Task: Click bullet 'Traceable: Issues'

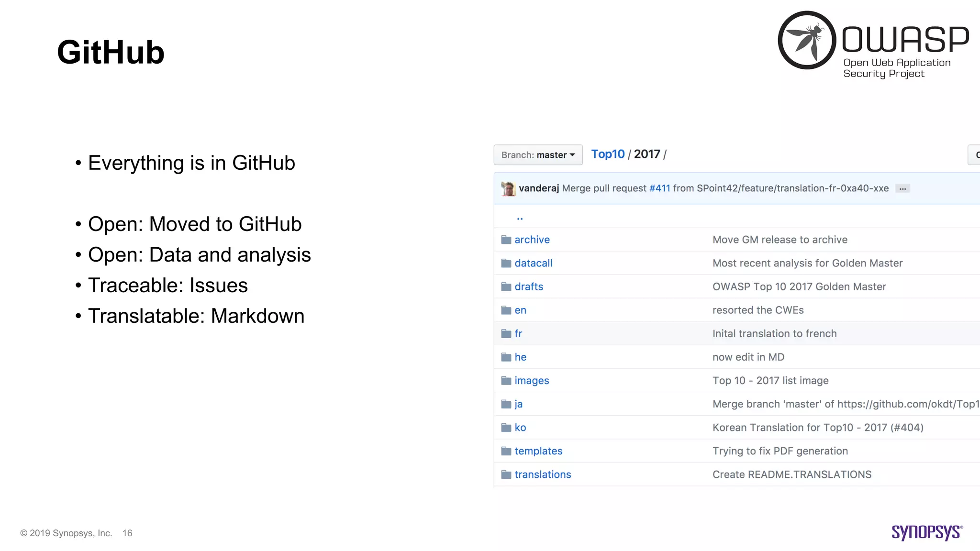Action: tap(168, 285)
